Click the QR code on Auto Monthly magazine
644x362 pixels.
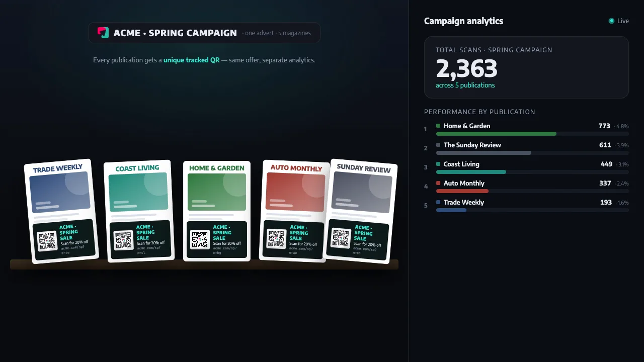pos(277,239)
